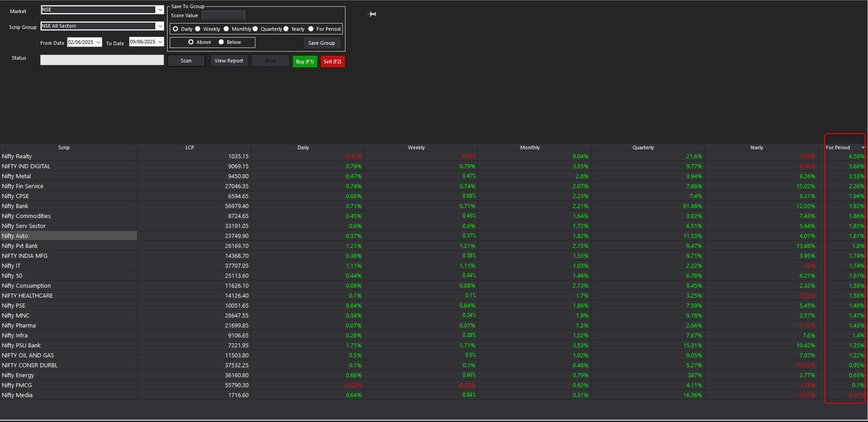Image resolution: width=868 pixels, height=422 pixels.
Task: Select the Nifty Fin Service row
Action: (x=433, y=186)
